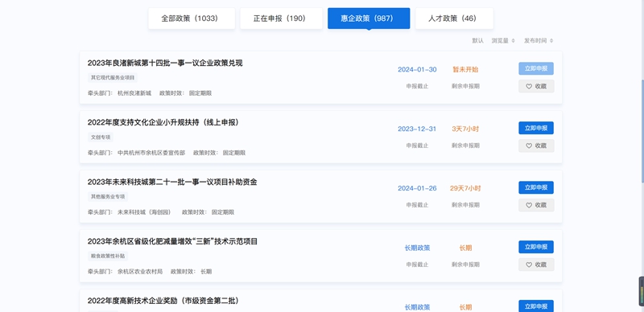Favorite the 化肥减量增效 policy with 收藏
The width and height of the screenshot is (644, 312).
536,265
